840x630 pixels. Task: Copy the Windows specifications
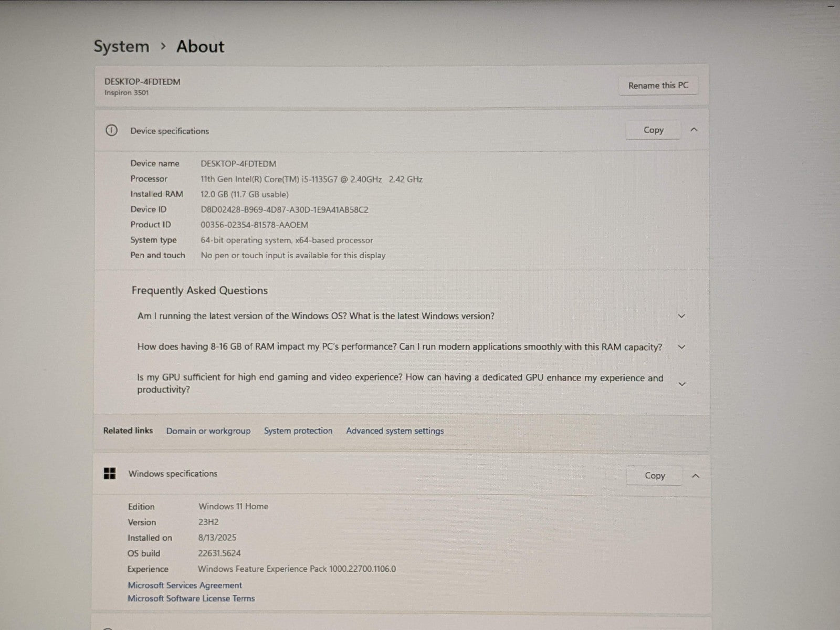tap(655, 476)
